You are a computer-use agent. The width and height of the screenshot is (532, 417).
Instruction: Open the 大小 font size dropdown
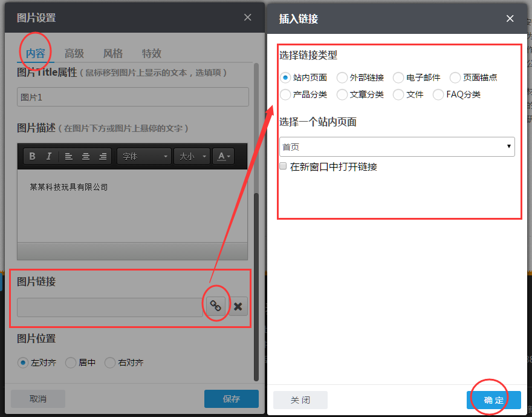[191, 156]
